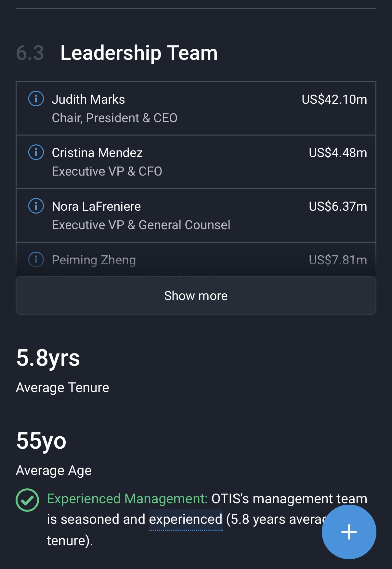This screenshot has height=569, width=392.
Task: Tap the blue plus floating button
Action: click(x=349, y=532)
